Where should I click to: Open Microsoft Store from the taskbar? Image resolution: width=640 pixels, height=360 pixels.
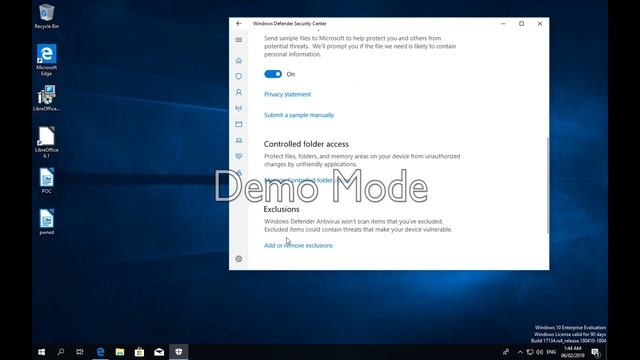(139, 352)
